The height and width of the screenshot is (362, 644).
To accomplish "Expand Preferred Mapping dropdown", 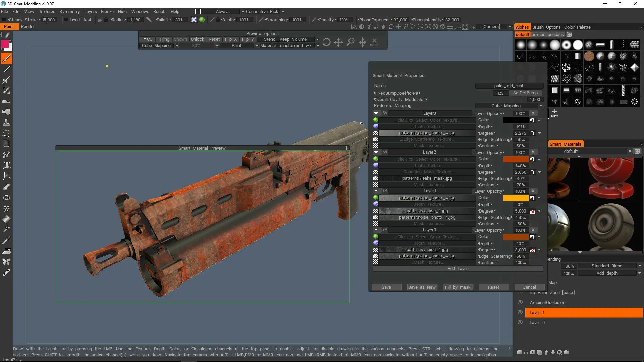I will (540, 105).
